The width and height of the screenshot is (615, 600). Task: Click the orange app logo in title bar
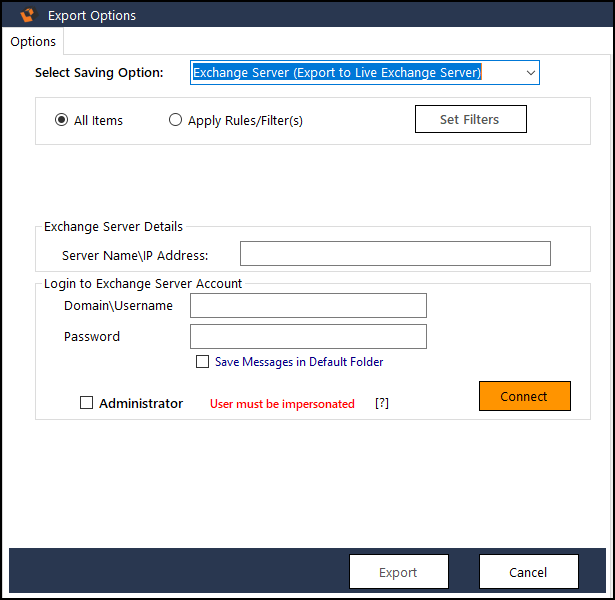[x=28, y=15]
